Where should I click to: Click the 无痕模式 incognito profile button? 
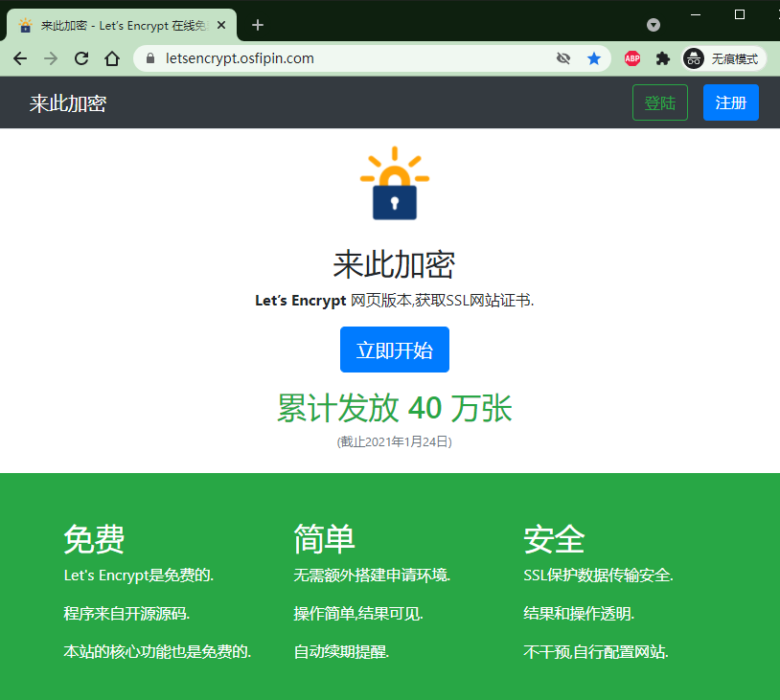pos(724,58)
